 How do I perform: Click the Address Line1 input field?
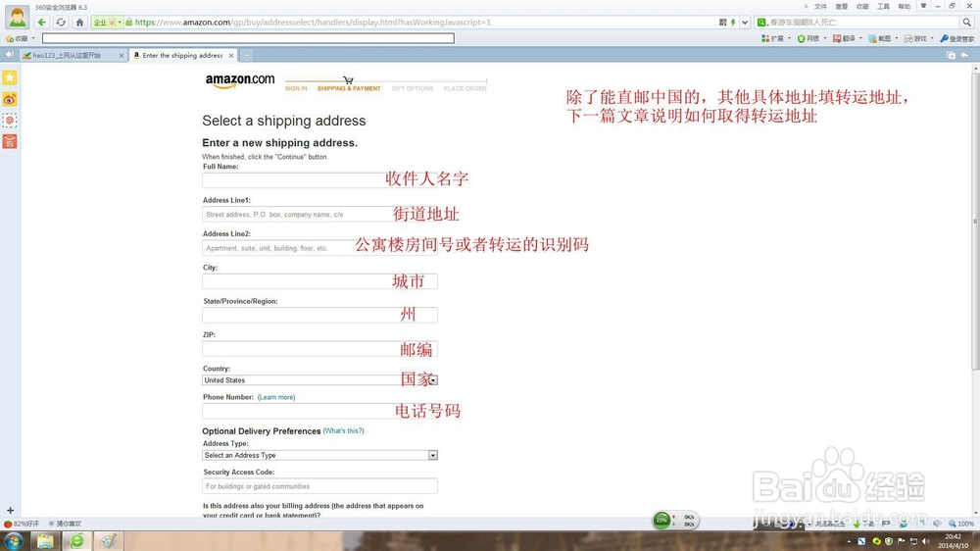coord(320,214)
